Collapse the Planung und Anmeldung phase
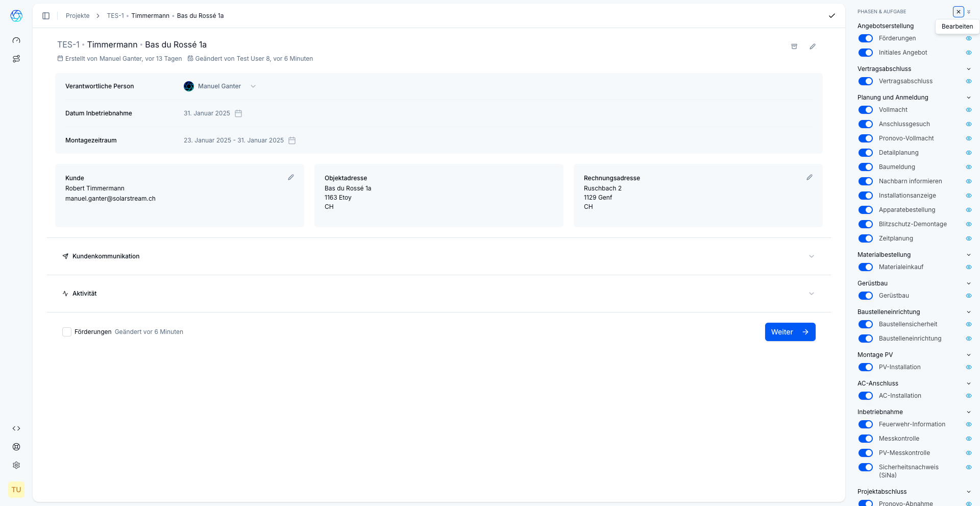This screenshot has height=506, width=980. click(x=968, y=98)
